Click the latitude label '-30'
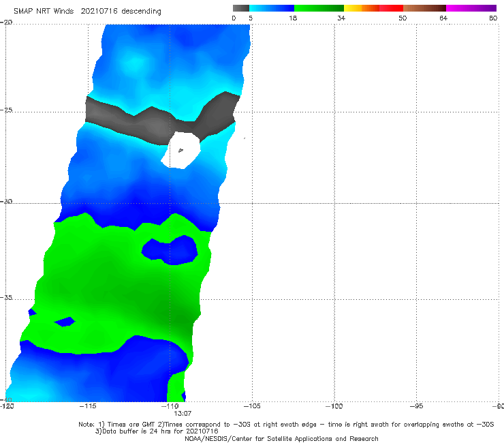The image size is (504, 443). (6, 201)
